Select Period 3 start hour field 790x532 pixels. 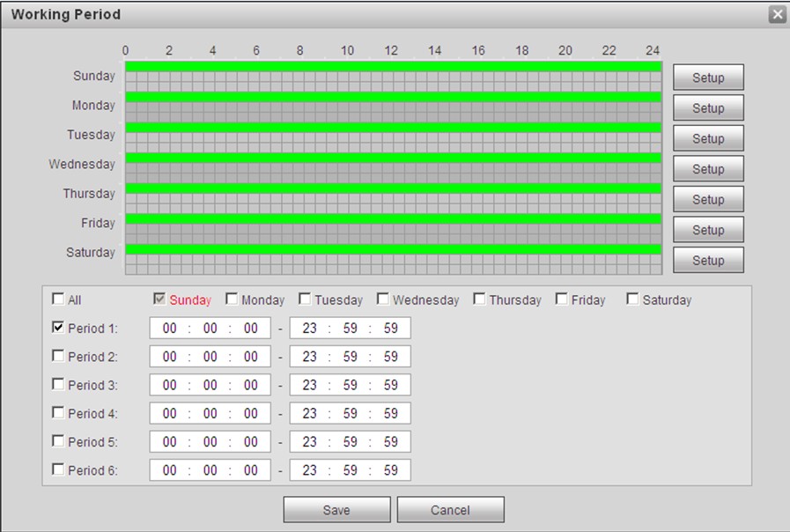[x=170, y=385]
